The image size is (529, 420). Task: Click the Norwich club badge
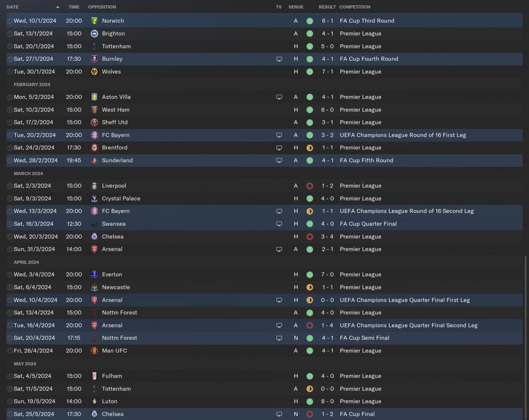point(94,21)
